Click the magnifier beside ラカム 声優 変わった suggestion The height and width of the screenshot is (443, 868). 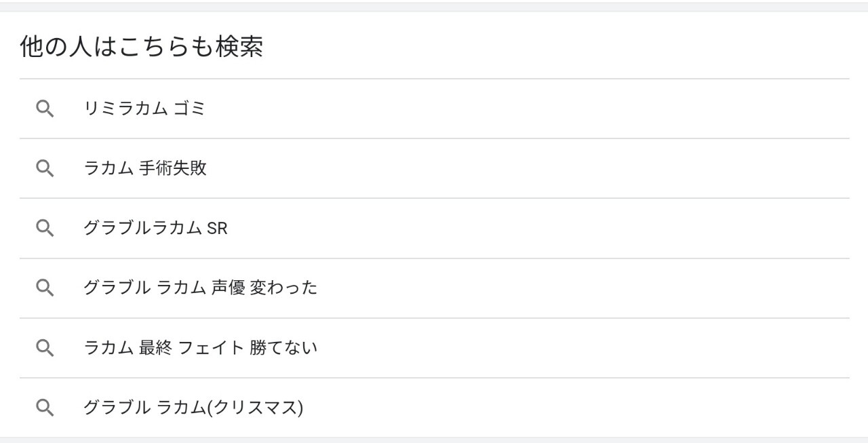45,288
